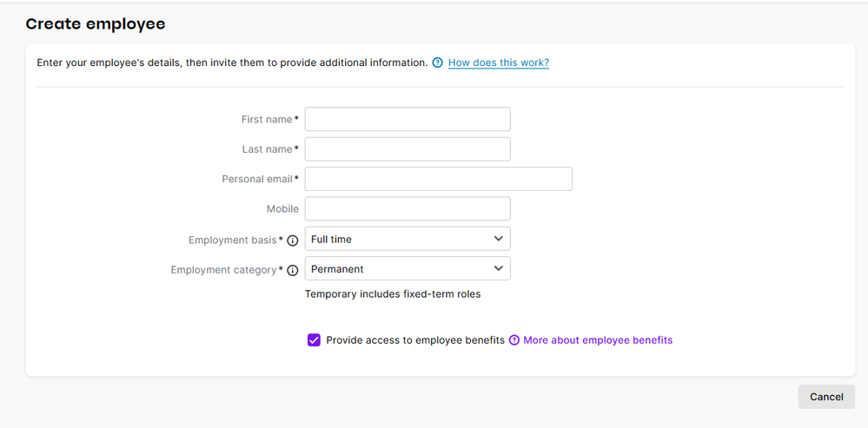Screen dimensions: 868x428
Task: Click the "Mobile" field label
Action: tap(282, 209)
